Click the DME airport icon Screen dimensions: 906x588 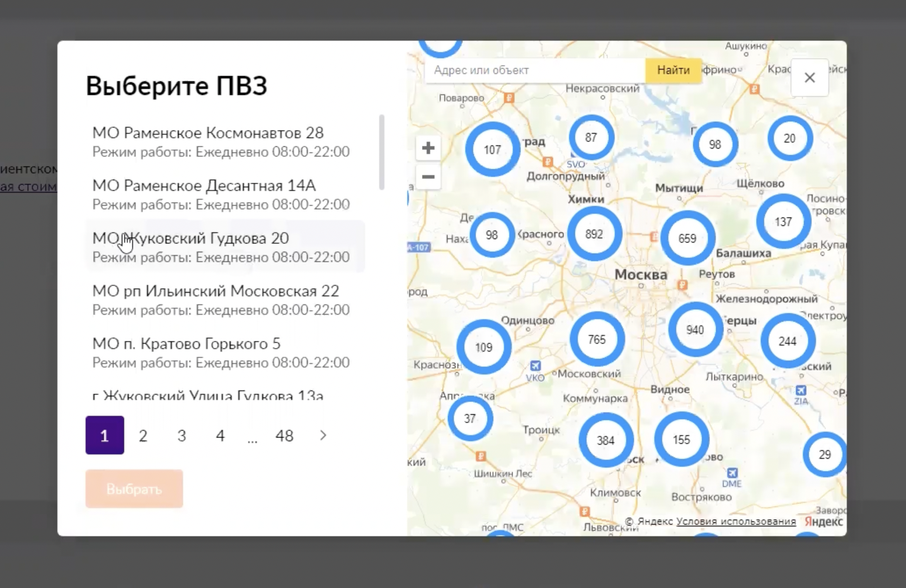point(731,473)
